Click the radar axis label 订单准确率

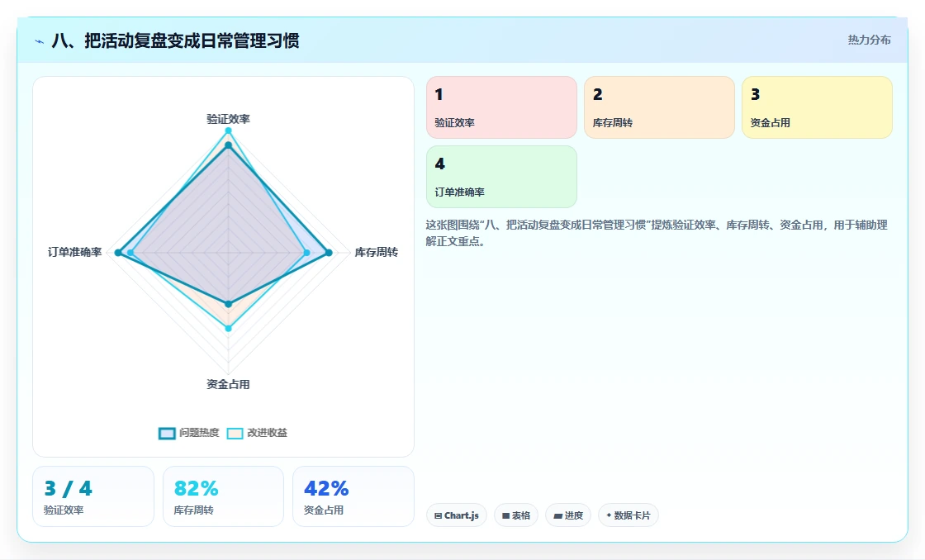[75, 252]
